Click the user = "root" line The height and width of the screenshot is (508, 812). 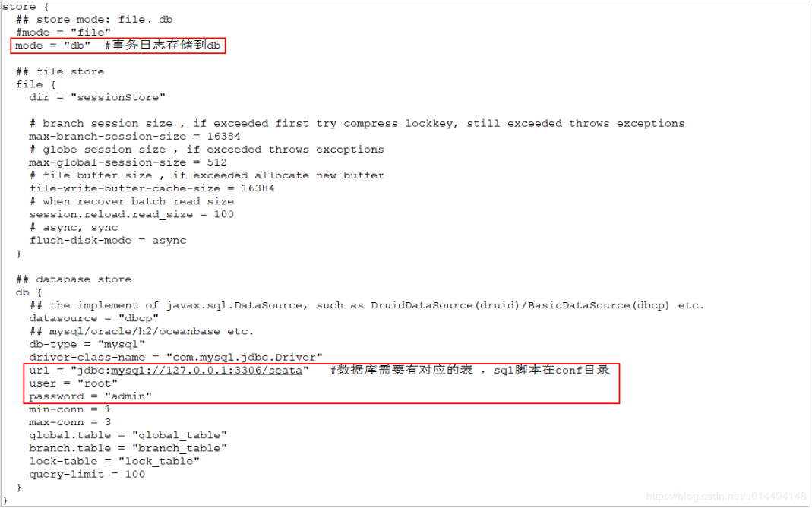coord(74,383)
